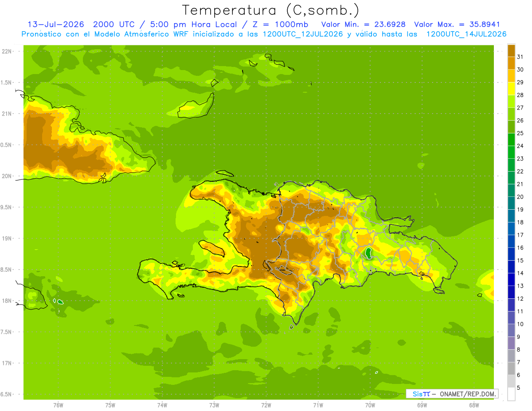Screen dimensions: 532x411
Task: Click the legend value label "28"
Action: pos(520,95)
